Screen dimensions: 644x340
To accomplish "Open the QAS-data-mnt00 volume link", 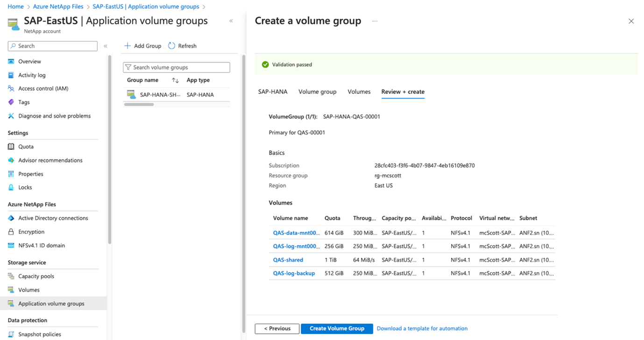I will pos(297,233).
